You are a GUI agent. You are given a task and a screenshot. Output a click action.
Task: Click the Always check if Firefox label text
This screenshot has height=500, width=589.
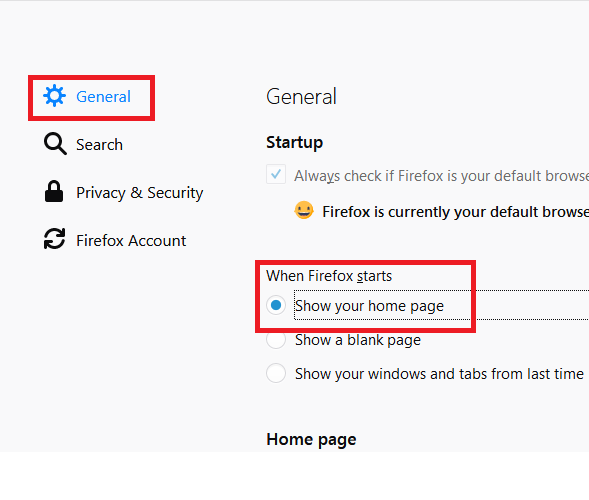tap(441, 176)
